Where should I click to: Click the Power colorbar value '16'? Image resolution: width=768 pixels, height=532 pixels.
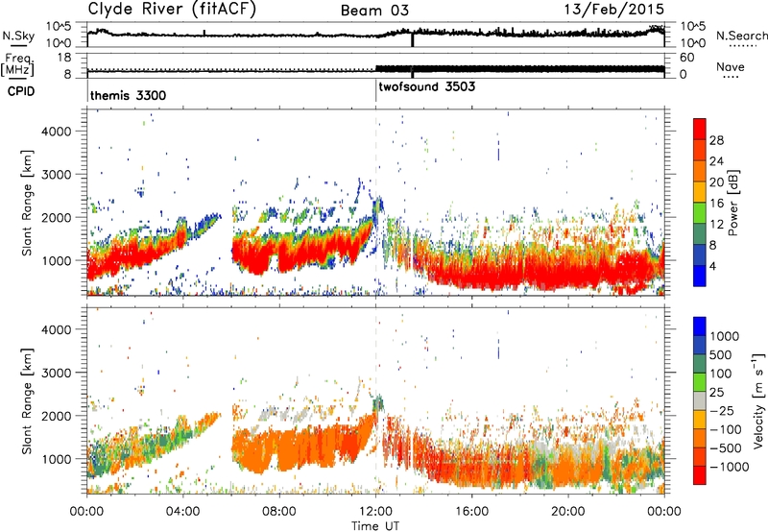[x=716, y=204]
